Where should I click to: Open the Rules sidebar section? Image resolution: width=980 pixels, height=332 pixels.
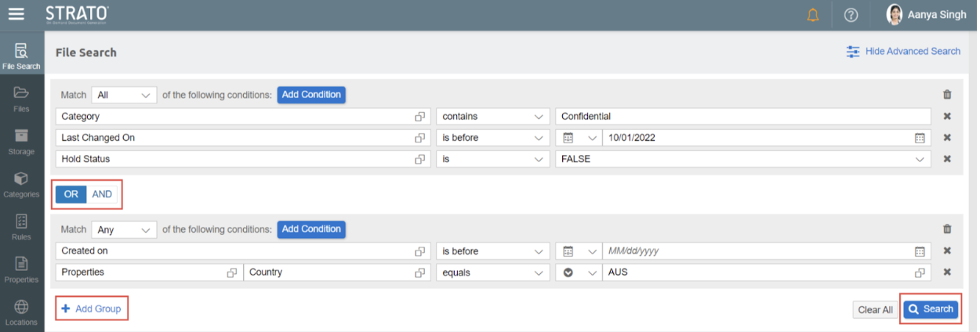(x=21, y=227)
